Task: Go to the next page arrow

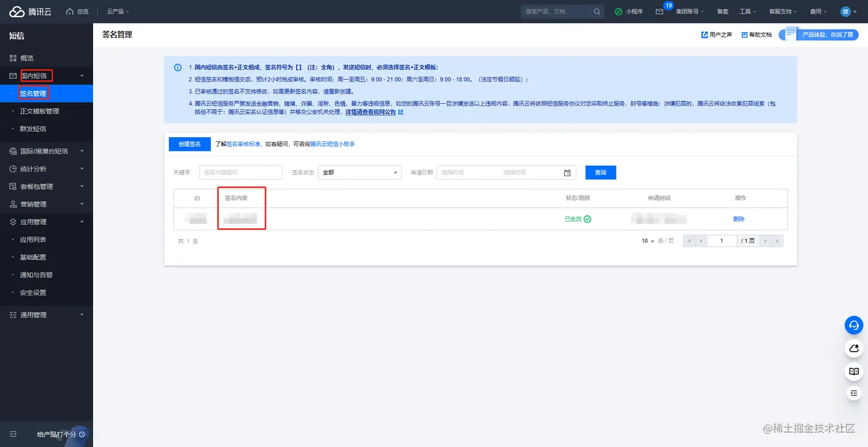Action: (765, 241)
